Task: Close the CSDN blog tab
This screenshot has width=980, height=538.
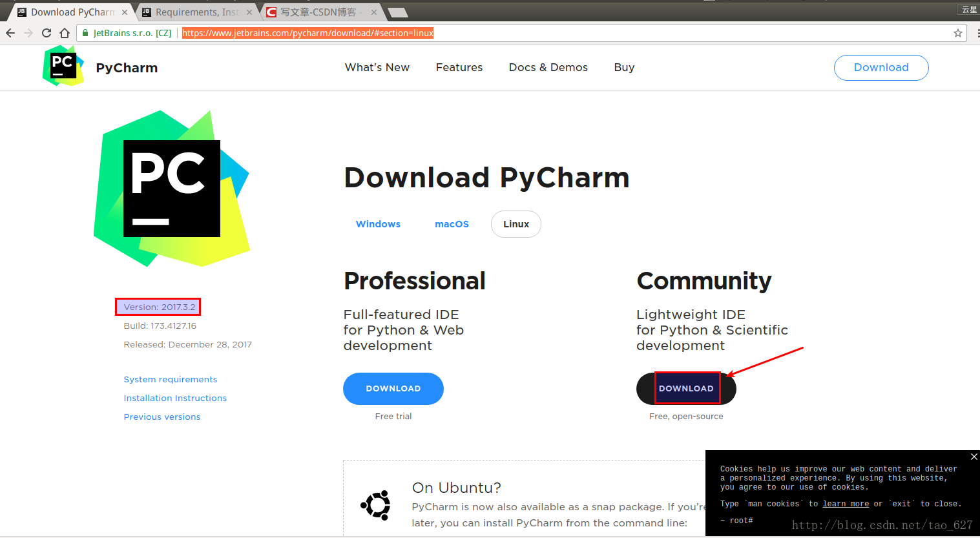Action: click(373, 12)
